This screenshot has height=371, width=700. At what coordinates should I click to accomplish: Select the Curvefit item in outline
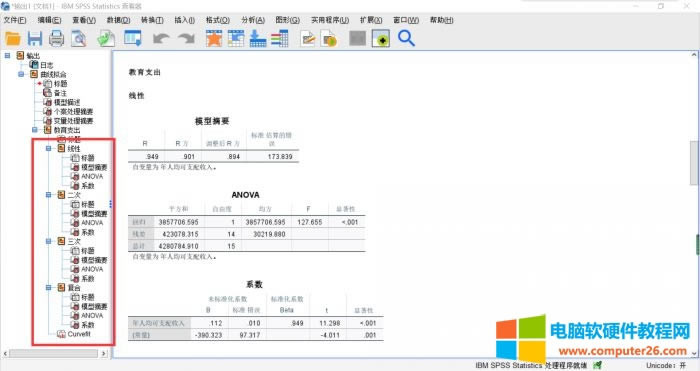coord(79,334)
